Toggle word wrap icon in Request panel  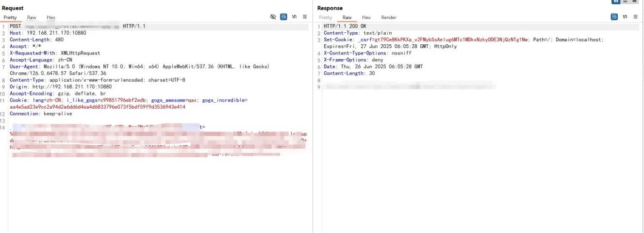pos(283,17)
